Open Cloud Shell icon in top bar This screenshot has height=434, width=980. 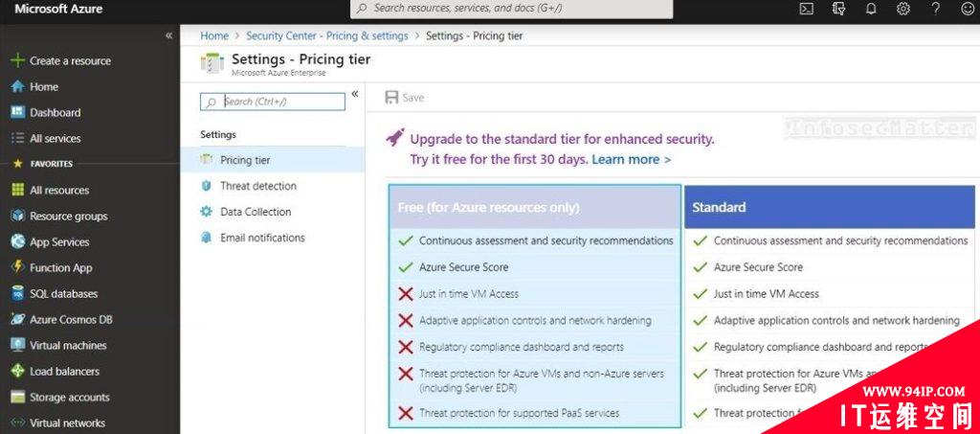click(x=806, y=9)
